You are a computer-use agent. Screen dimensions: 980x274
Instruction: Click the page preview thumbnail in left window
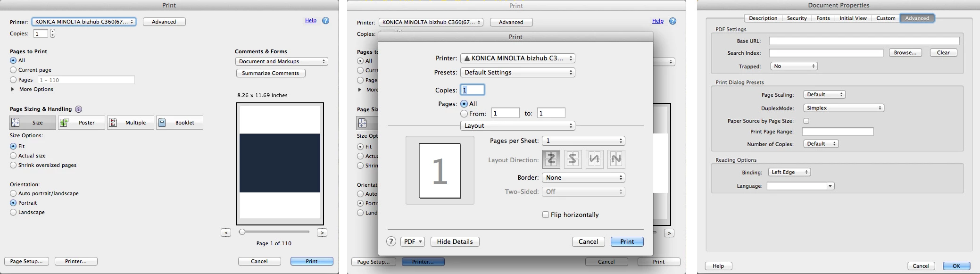(280, 164)
